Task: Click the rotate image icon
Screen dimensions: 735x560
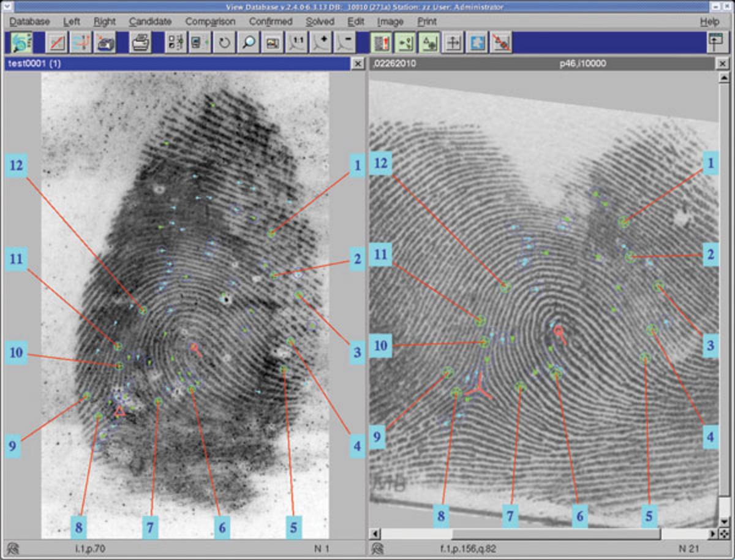Action: pyautogui.click(x=224, y=44)
